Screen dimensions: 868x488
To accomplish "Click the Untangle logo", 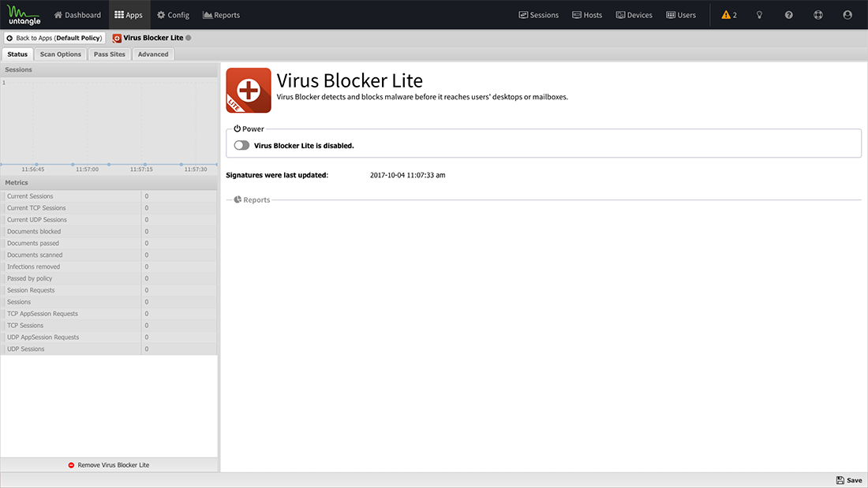I will pyautogui.click(x=24, y=15).
